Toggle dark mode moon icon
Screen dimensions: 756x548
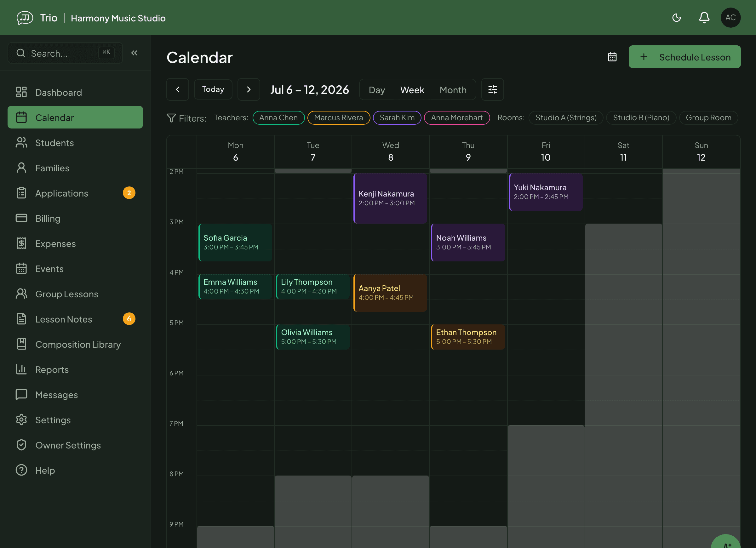(x=676, y=18)
